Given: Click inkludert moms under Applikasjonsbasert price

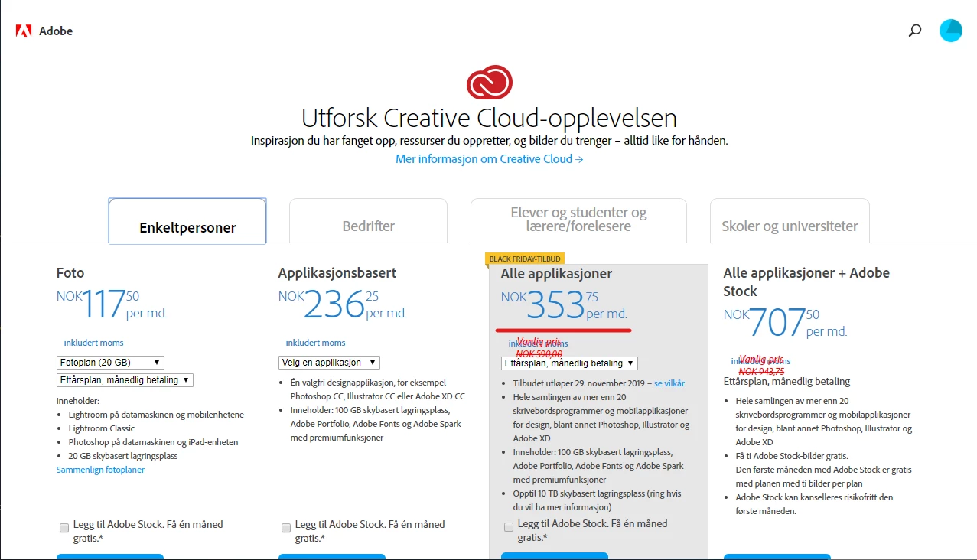Looking at the screenshot, I should pyautogui.click(x=315, y=343).
